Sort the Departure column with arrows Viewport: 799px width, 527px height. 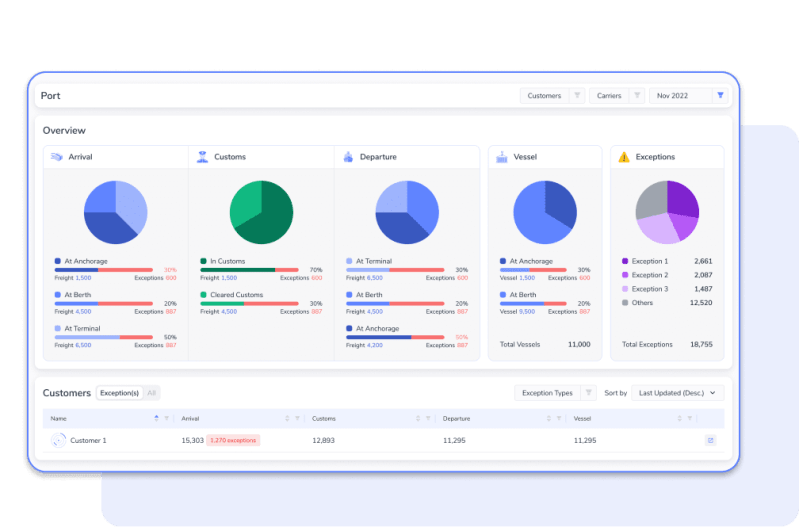point(549,418)
